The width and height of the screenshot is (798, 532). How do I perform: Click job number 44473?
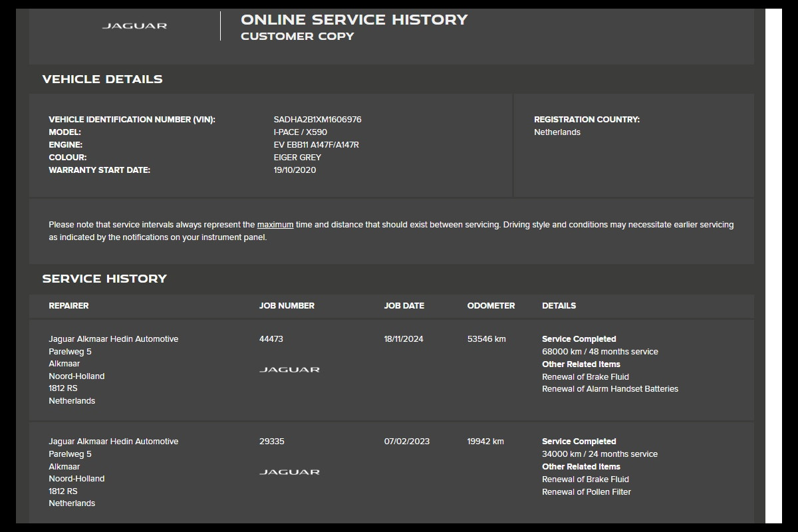coord(271,339)
